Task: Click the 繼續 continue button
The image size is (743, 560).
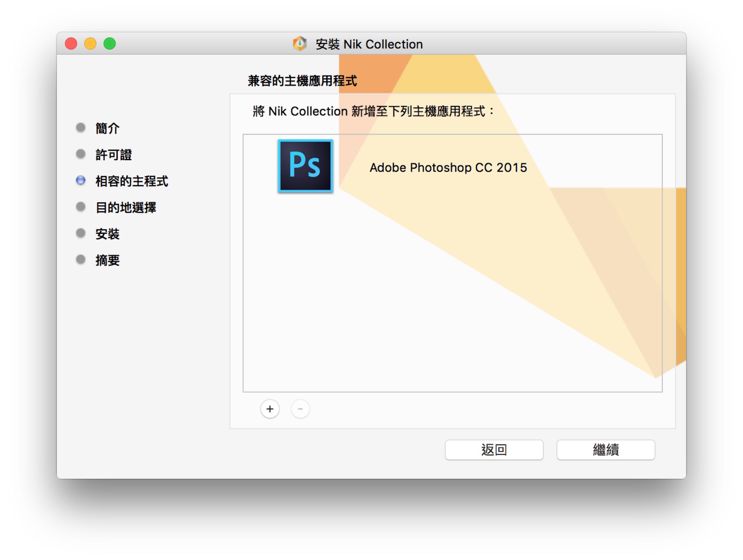Action: coord(606,449)
